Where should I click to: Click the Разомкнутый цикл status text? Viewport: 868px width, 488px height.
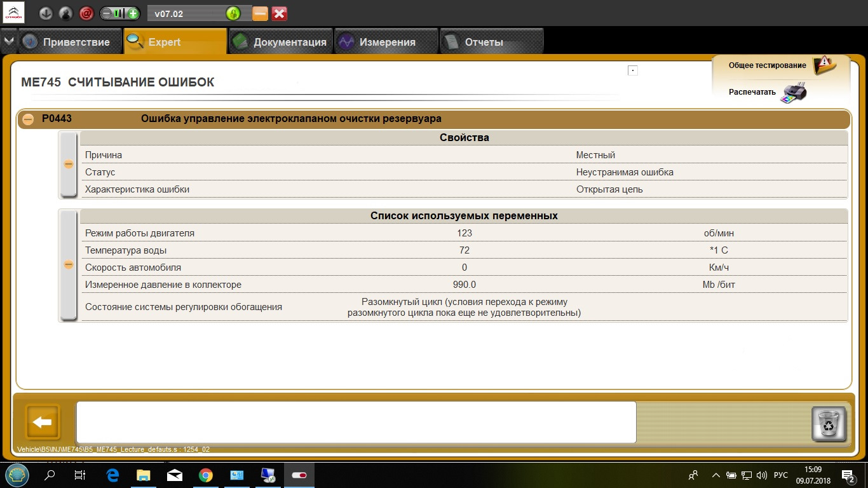(x=465, y=307)
